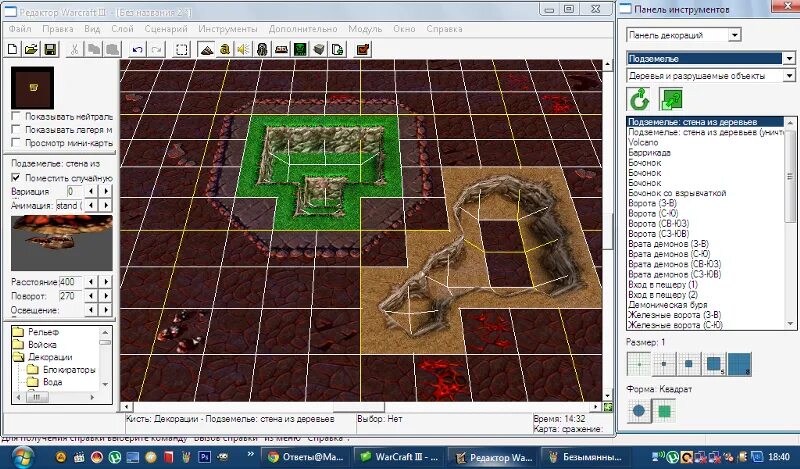
Task: Open the 'Панель декораций' dropdown
Action: click(734, 35)
